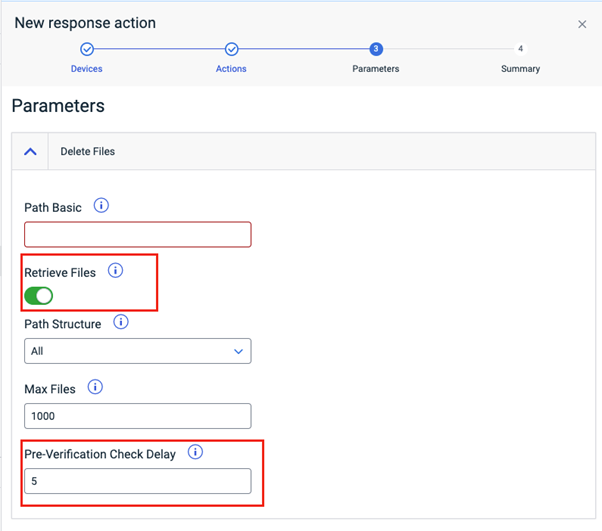The width and height of the screenshot is (602, 531).
Task: Edit the Max Files field showing 1000
Action: click(138, 416)
